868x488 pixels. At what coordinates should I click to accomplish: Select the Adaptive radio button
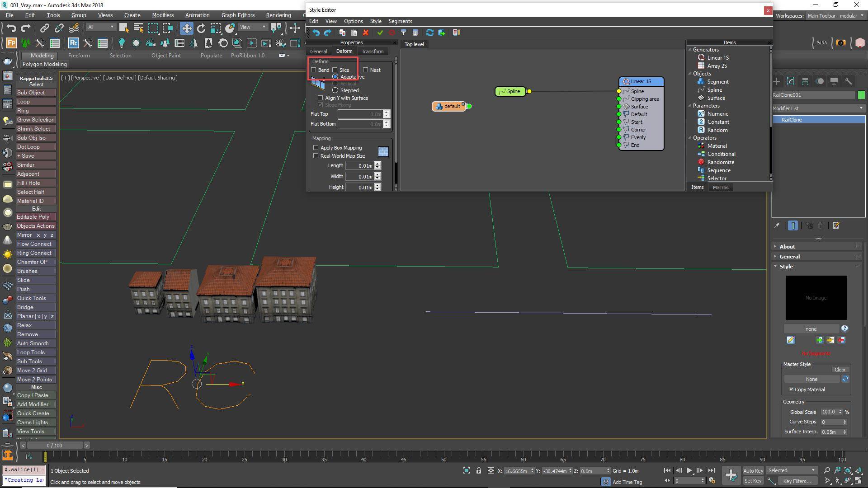pos(335,77)
